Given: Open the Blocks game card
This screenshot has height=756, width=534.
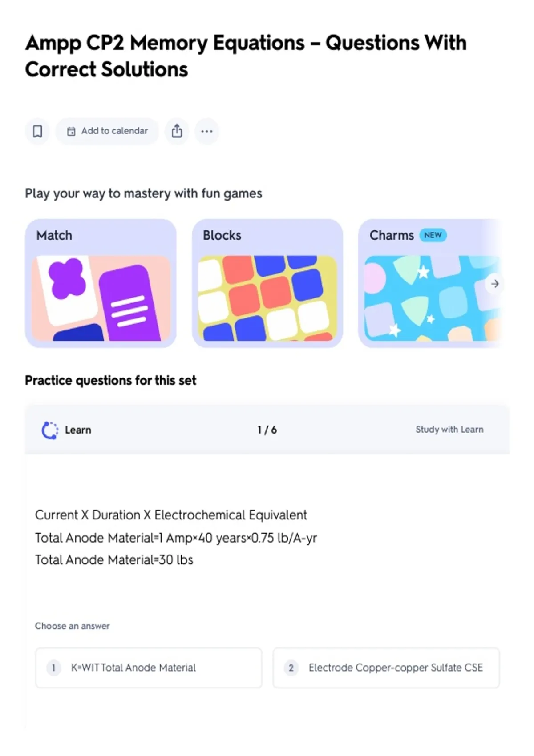Looking at the screenshot, I should (x=267, y=283).
